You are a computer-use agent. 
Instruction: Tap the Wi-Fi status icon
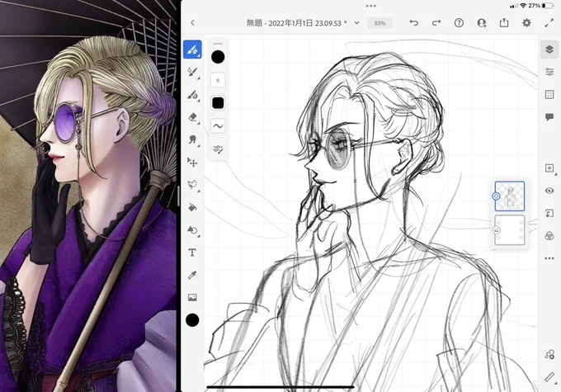[x=523, y=6]
